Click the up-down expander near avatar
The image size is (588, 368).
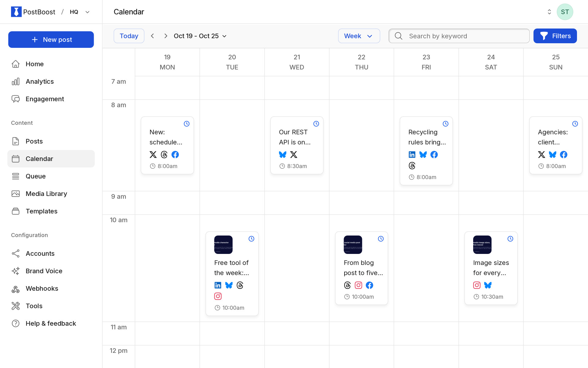[x=549, y=12]
